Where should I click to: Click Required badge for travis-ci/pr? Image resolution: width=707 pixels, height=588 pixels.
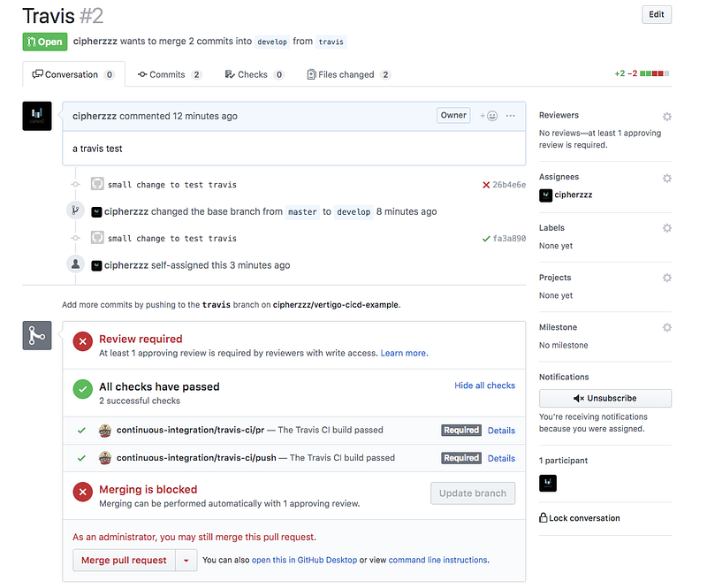(x=461, y=430)
